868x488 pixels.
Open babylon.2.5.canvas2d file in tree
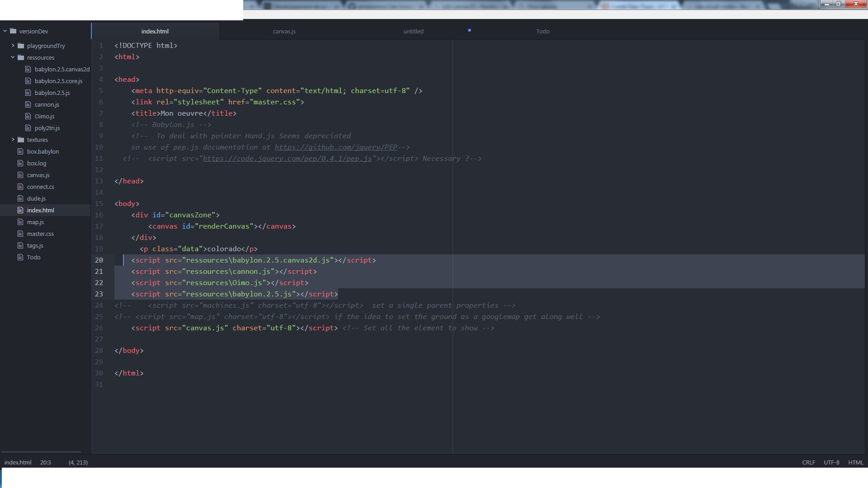(x=62, y=69)
